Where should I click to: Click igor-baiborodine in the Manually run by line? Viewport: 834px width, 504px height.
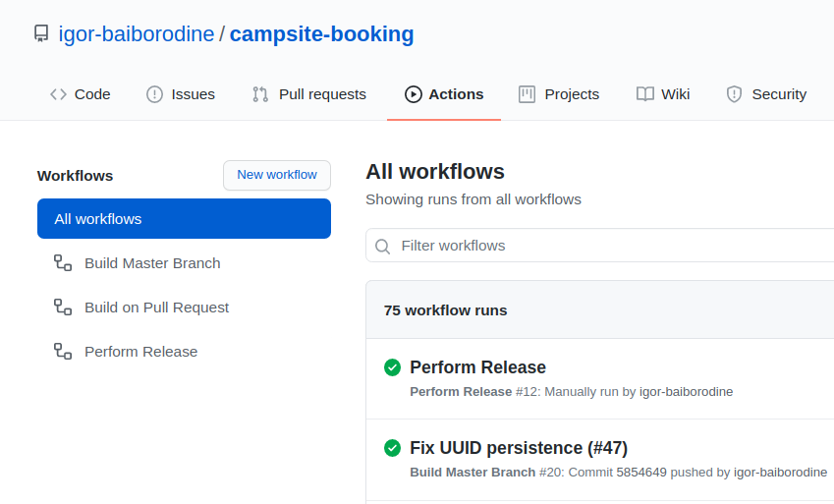click(686, 392)
